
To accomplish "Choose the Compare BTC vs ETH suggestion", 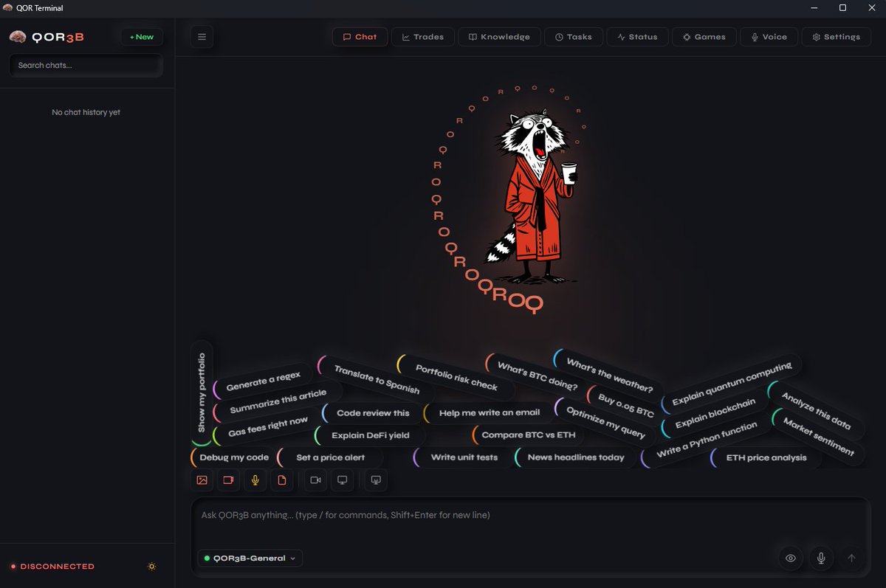I will coord(527,435).
